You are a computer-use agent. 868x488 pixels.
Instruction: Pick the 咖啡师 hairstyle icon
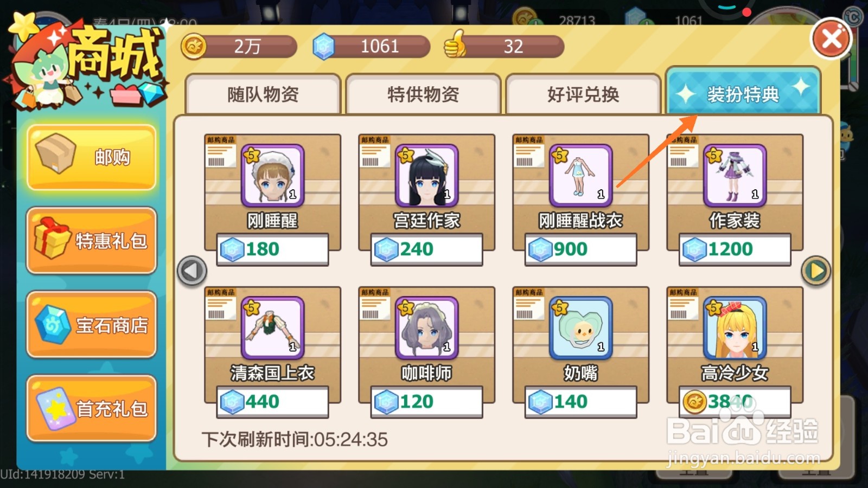[x=426, y=328]
